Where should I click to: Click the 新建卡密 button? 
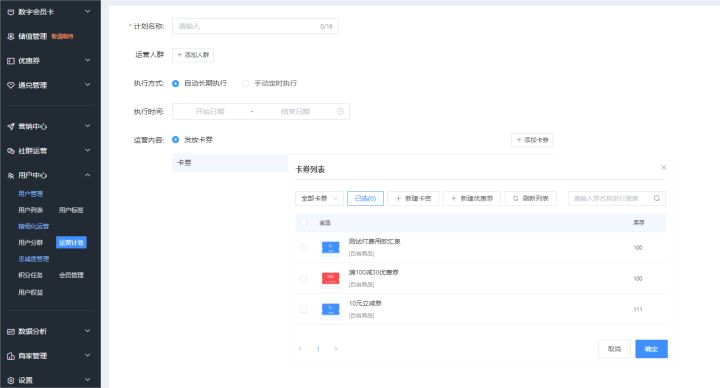(413, 198)
